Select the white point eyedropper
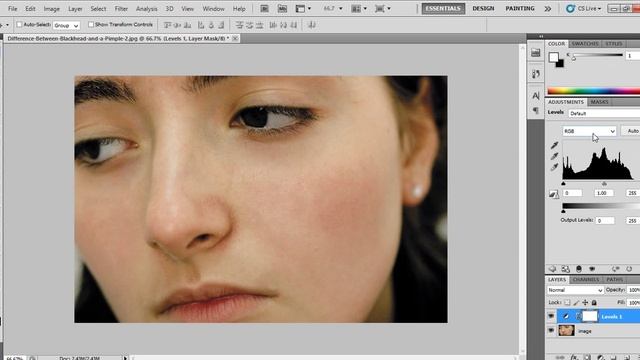This screenshot has width=640, height=360. (x=554, y=167)
